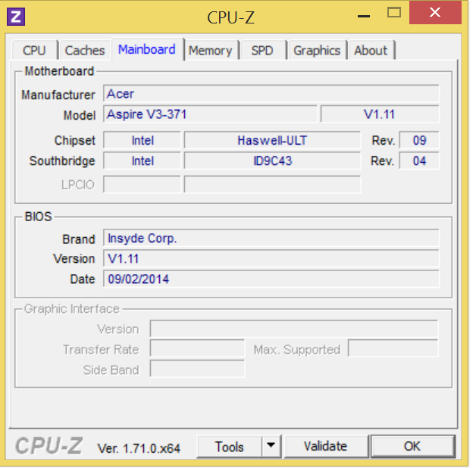This screenshot has width=476, height=468.
Task: Click the Validate button
Action: (x=325, y=447)
